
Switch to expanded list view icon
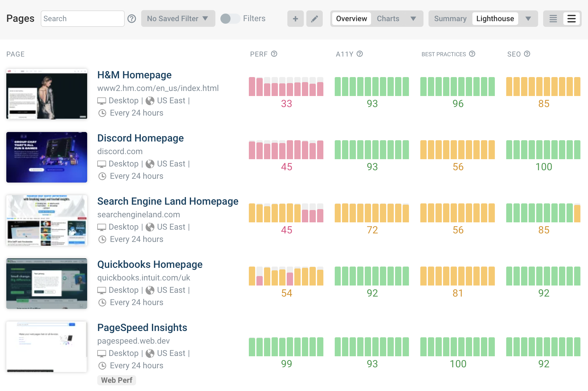[572, 19]
